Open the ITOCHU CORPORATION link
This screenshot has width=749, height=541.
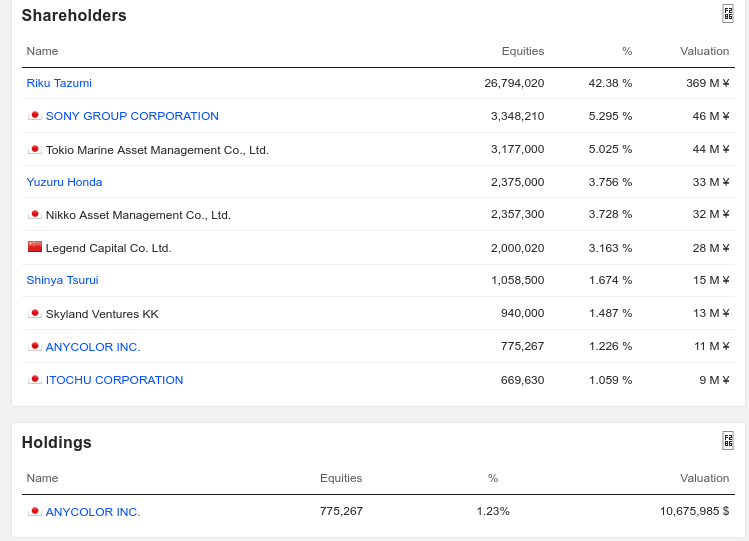click(x=115, y=380)
